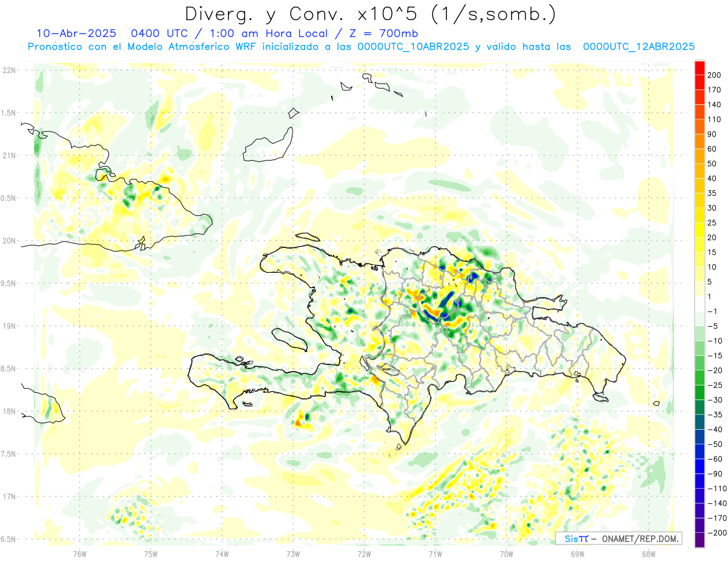Click the initialization stamp "0000UTC_10ABR2025"

click(413, 47)
